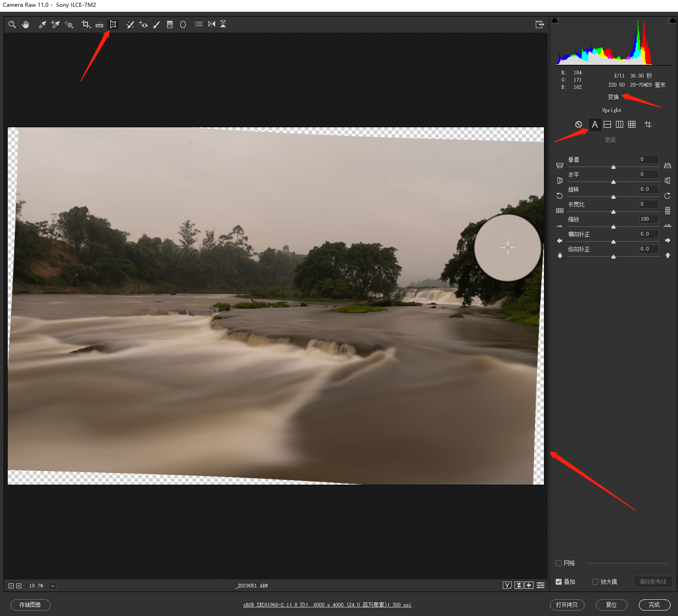Enable the 网格 grid checkbox
Image resolution: width=678 pixels, height=616 pixels.
(558, 563)
